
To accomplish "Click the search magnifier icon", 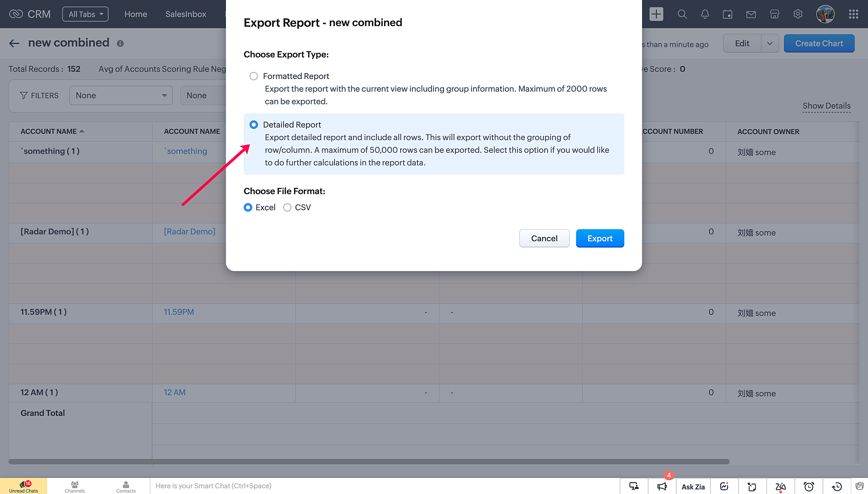I will click(682, 14).
